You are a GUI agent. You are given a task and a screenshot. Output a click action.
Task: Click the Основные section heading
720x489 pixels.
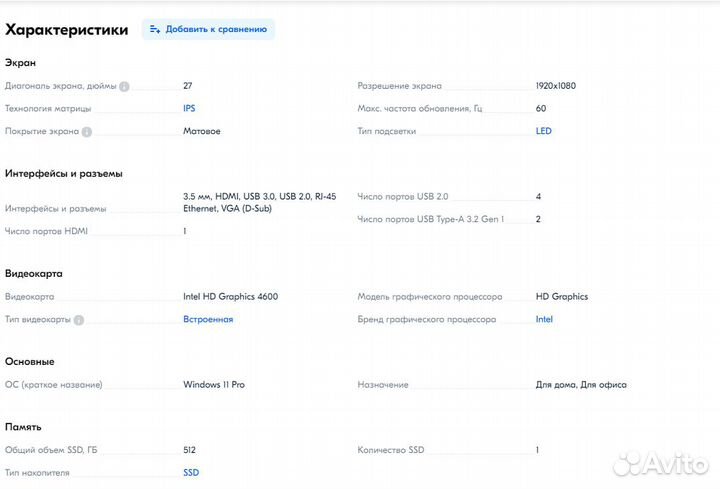click(x=30, y=361)
